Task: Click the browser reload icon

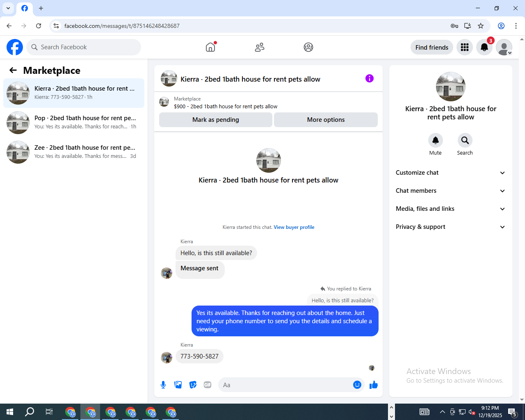Action: (39, 26)
